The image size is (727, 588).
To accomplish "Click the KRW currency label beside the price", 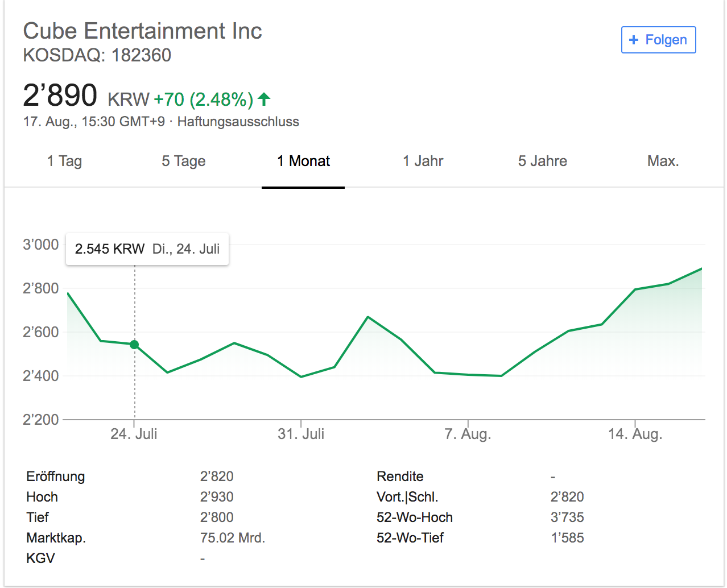I will 129,100.
